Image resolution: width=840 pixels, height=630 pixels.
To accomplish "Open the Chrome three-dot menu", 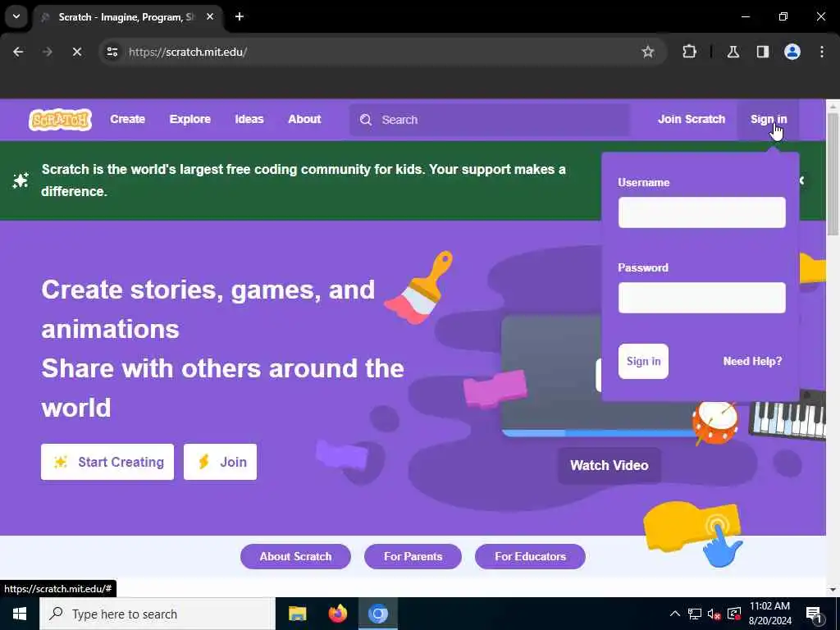I will coord(821,52).
